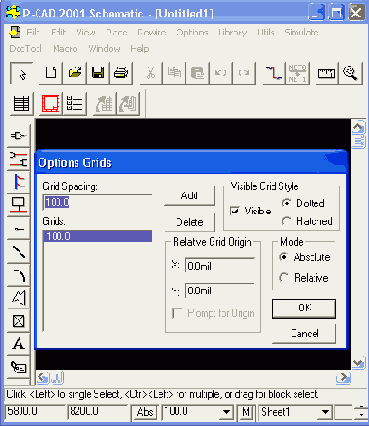Select the 100.0 entry in Grids list

coord(98,236)
